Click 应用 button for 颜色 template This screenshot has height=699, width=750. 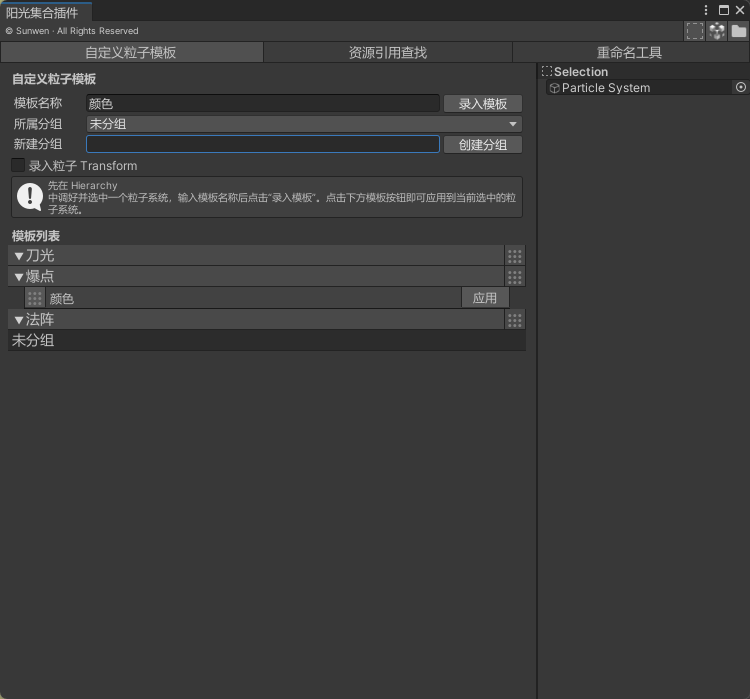pyautogui.click(x=485, y=298)
